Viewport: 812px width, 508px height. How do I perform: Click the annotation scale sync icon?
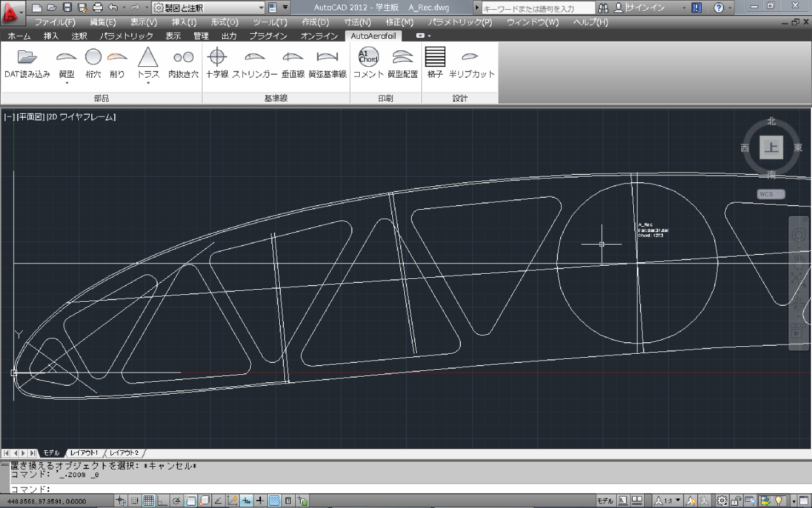pyautogui.click(x=704, y=501)
